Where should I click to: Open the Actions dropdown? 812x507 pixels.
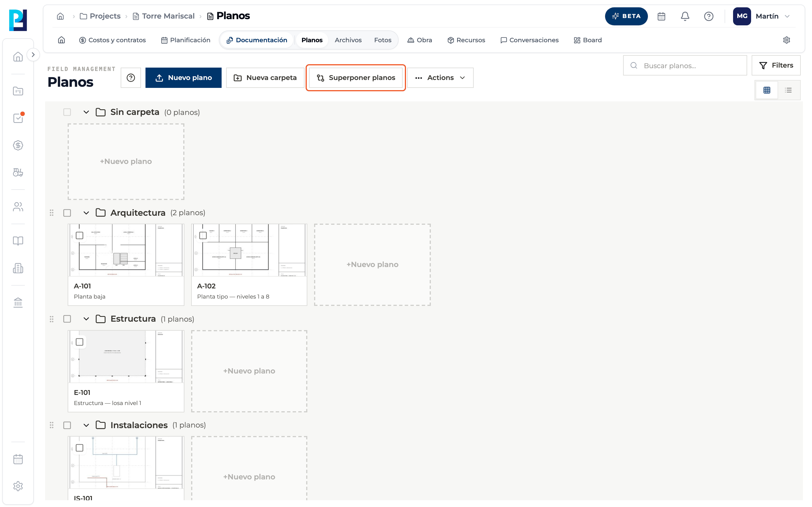click(440, 78)
